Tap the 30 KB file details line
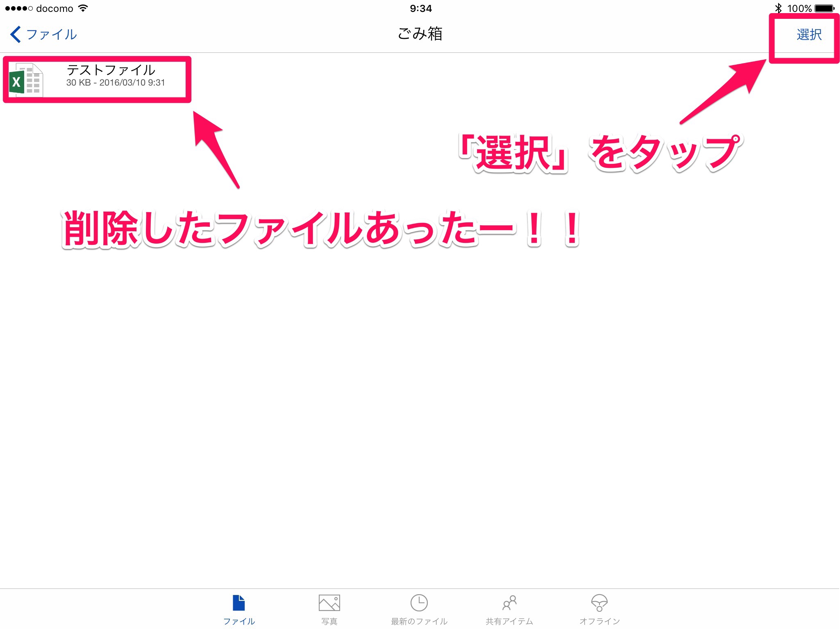 coord(116,83)
